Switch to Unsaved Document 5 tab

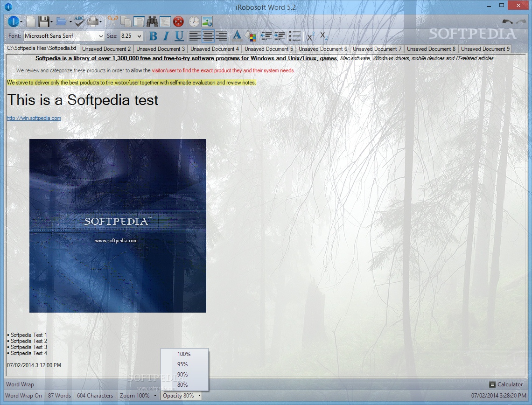click(269, 49)
